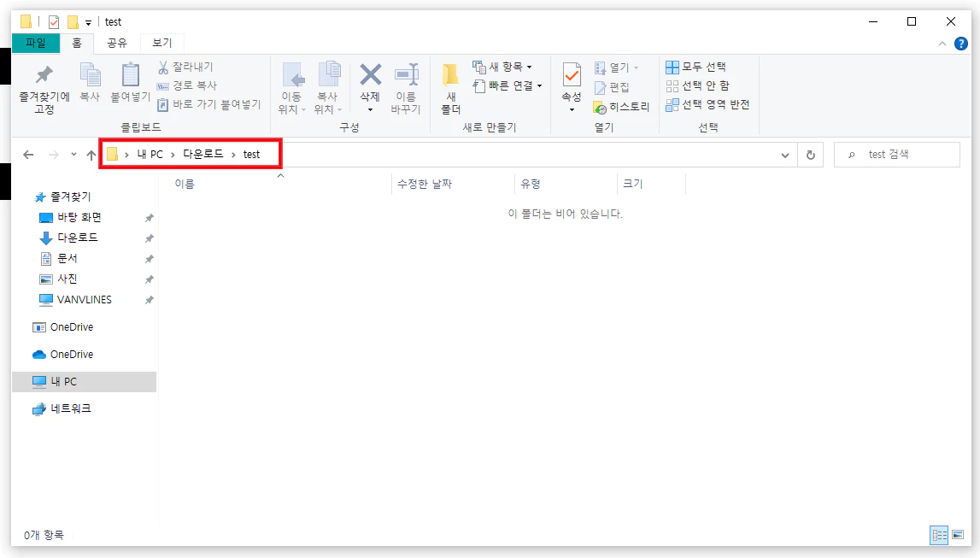
Task: Collapse the ribbon with the caret
Action: click(x=942, y=44)
